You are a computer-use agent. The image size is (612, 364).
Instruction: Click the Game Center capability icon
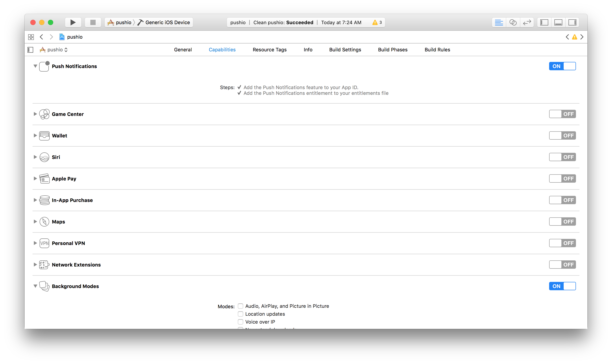click(44, 114)
